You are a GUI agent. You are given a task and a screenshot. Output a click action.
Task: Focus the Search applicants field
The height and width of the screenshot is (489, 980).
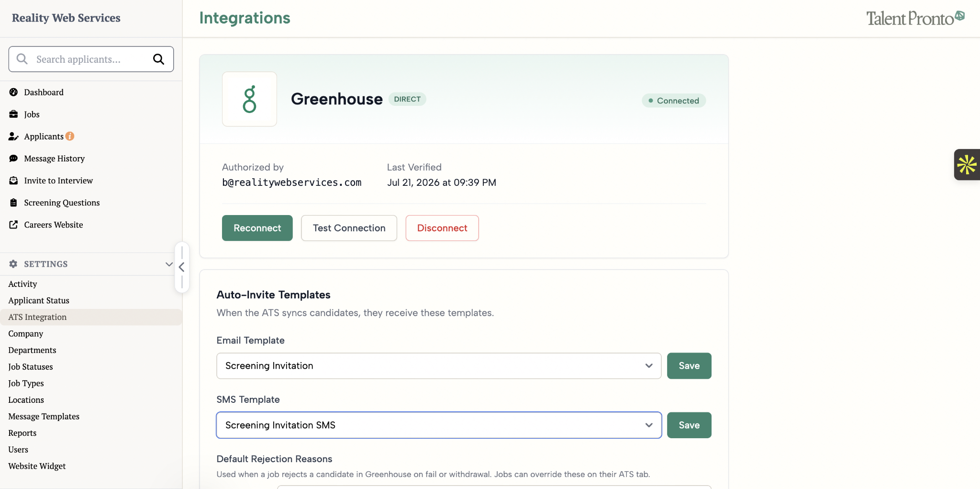pos(91,59)
